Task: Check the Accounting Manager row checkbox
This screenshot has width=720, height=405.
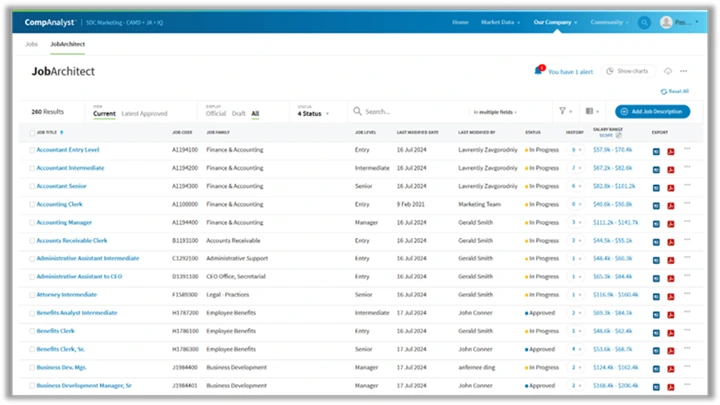Action: (x=32, y=223)
